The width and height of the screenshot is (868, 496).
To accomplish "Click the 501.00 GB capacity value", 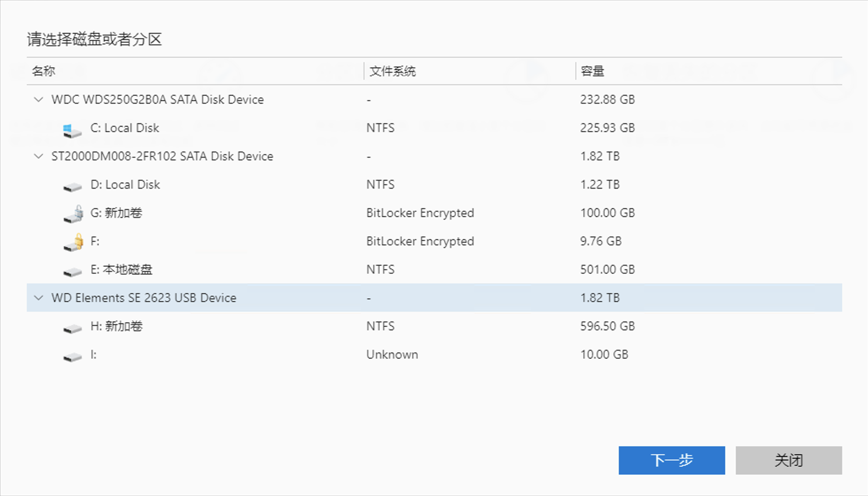I will coord(608,269).
